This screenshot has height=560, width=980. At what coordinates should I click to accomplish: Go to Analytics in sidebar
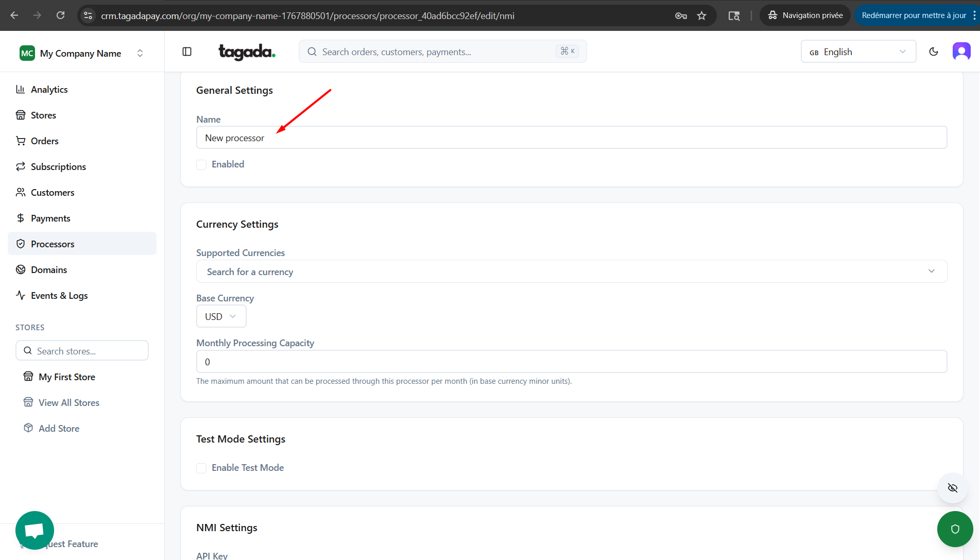pos(49,90)
